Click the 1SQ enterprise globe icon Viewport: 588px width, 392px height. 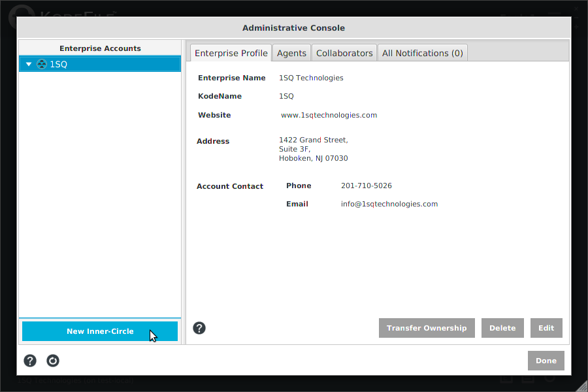42,64
